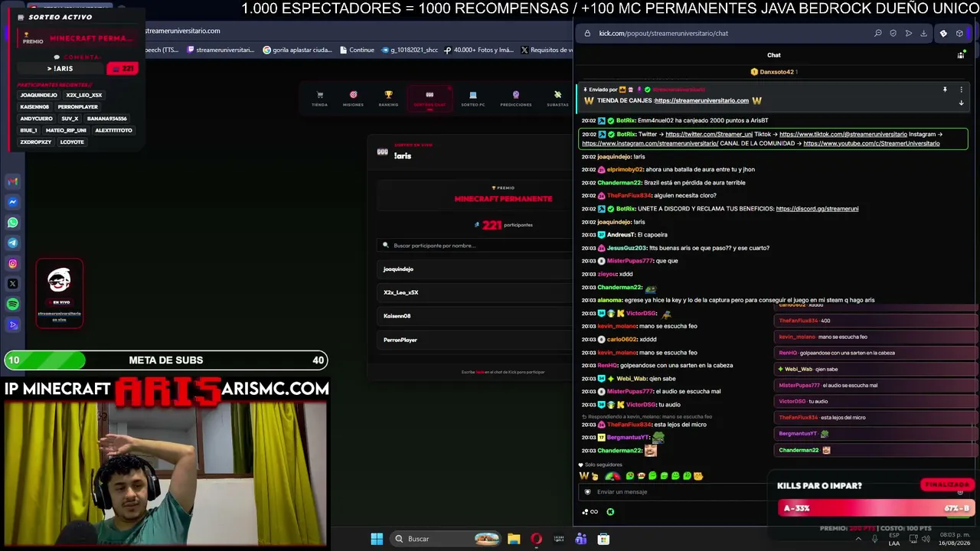Click Chanderman22 username at 20:02
Viewport: 980px width, 551px height.
click(619, 183)
